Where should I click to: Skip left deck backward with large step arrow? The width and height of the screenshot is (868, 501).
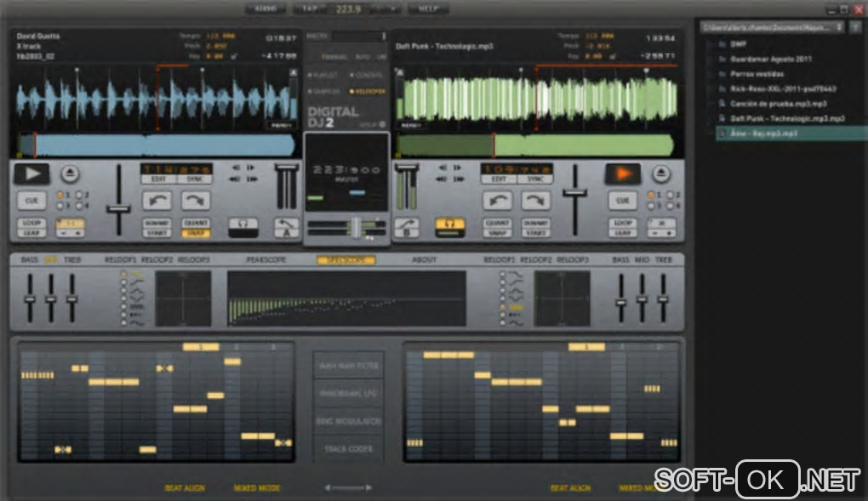pyautogui.click(x=235, y=179)
